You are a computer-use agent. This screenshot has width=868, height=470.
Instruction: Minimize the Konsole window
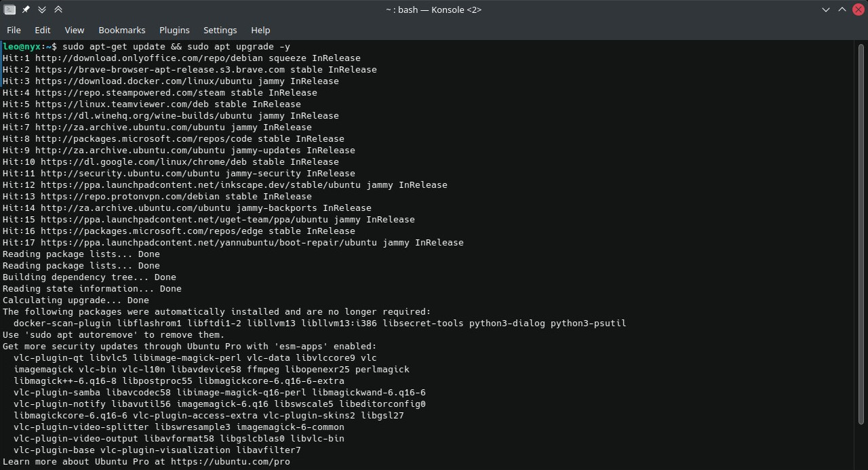click(x=826, y=9)
